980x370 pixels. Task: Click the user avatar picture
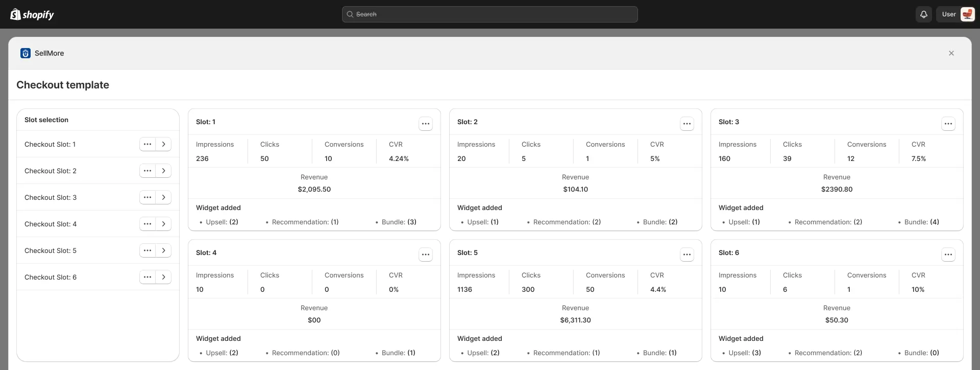pyautogui.click(x=967, y=14)
